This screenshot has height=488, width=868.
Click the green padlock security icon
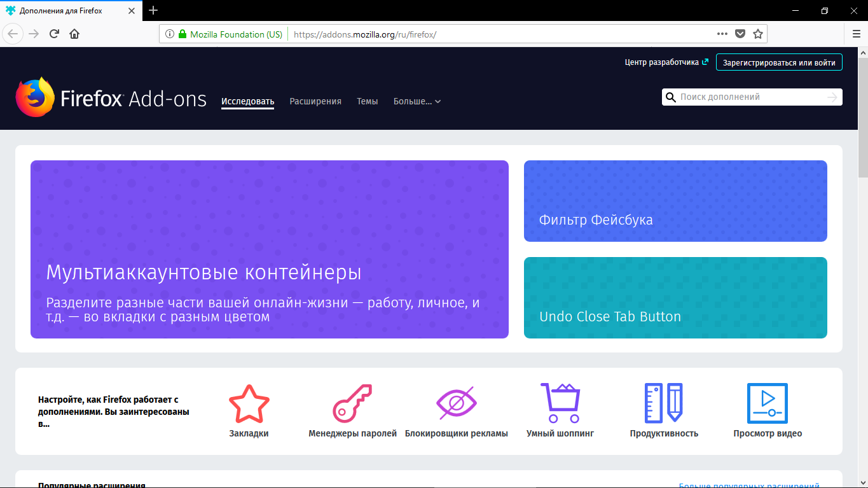click(183, 34)
